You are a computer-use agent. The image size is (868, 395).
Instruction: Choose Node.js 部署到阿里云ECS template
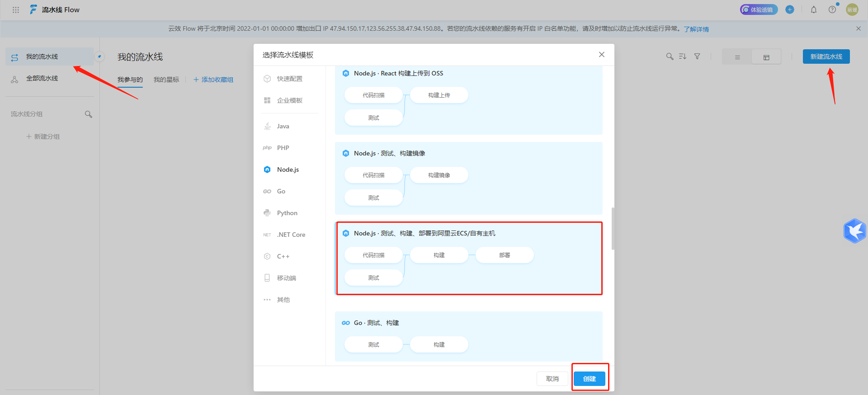[x=468, y=258]
